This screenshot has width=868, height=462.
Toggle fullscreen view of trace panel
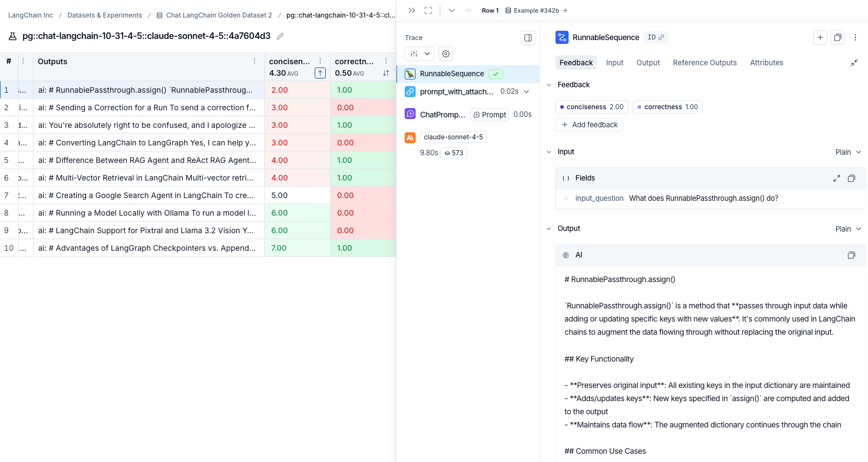tap(428, 10)
